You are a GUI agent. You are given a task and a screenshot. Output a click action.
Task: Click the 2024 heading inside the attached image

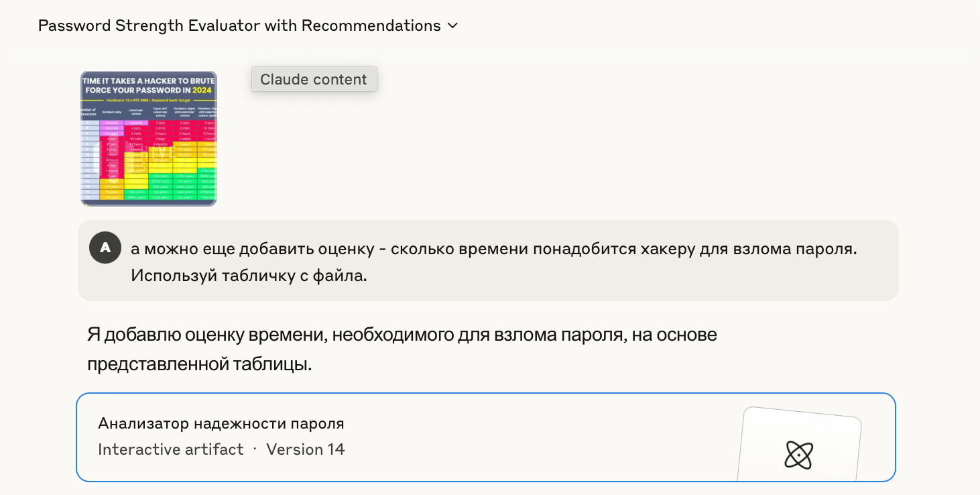(202, 89)
